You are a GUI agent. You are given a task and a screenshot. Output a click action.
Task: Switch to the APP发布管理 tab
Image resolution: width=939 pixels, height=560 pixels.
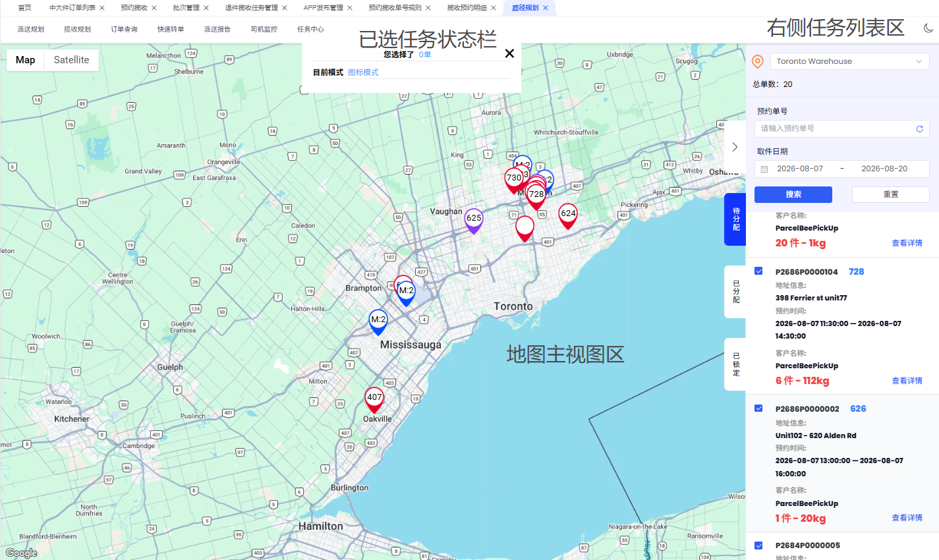[324, 8]
